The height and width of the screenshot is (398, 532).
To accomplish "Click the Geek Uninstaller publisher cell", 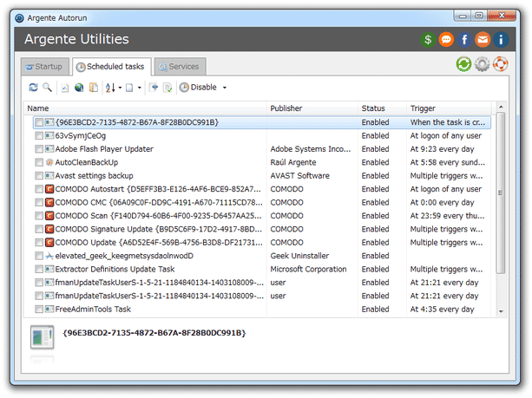I will 299,256.
